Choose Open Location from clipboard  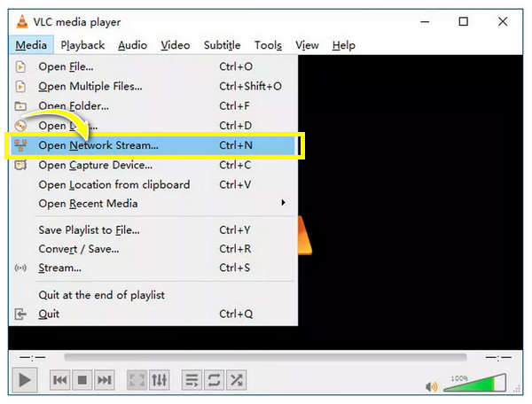pyautogui.click(x=153, y=184)
